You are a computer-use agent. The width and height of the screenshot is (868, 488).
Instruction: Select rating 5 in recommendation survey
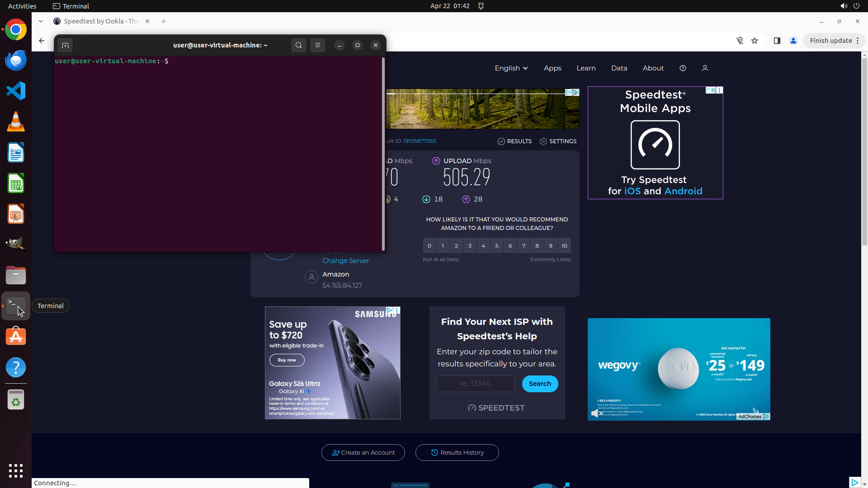click(x=496, y=246)
